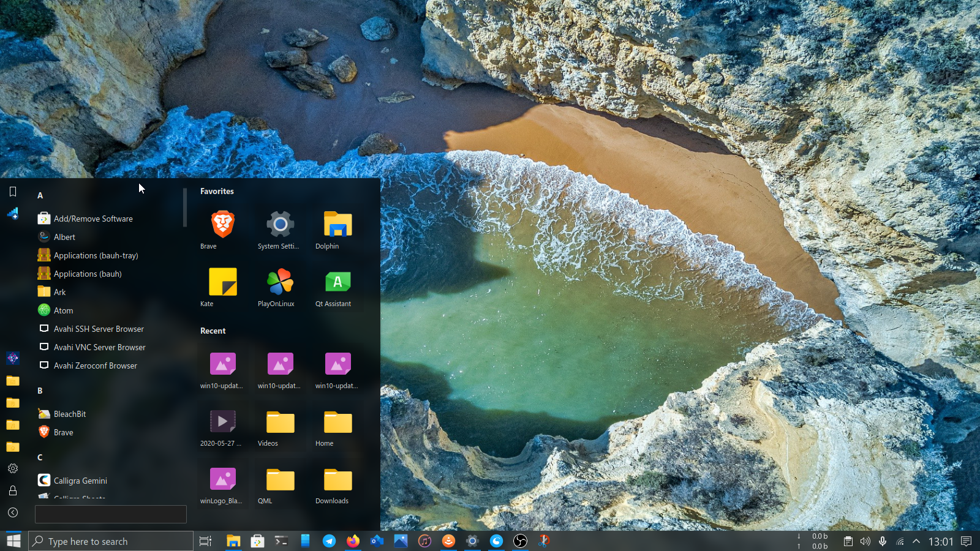Expand hidden system tray icons arrow
Screen dimensions: 980x551
(916, 541)
